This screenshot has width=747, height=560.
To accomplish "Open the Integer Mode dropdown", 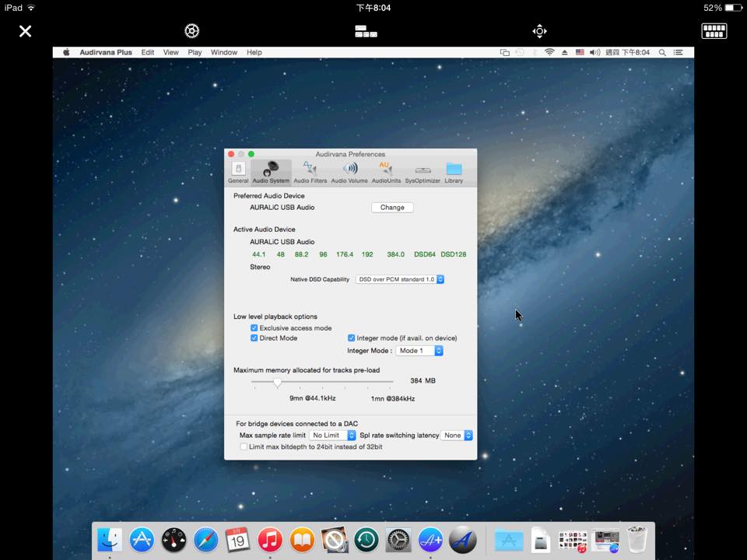I will click(x=419, y=351).
